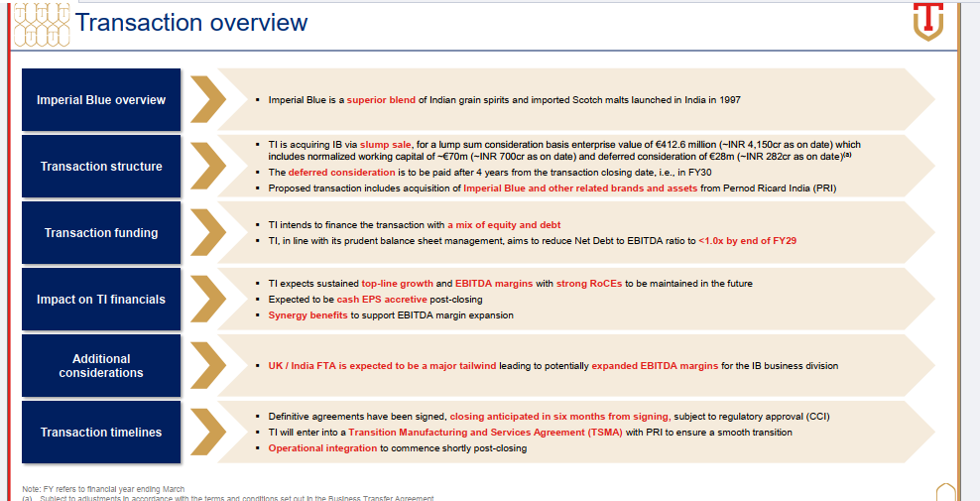Viewport: 980px width, 501px height.
Task: Click the 'Note: FY refers to financial year' footnote
Action: (x=103, y=489)
